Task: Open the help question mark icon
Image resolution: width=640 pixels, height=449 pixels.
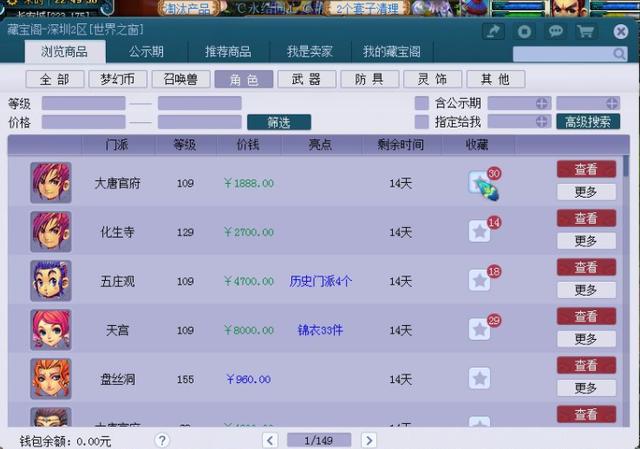Action: coord(162,440)
